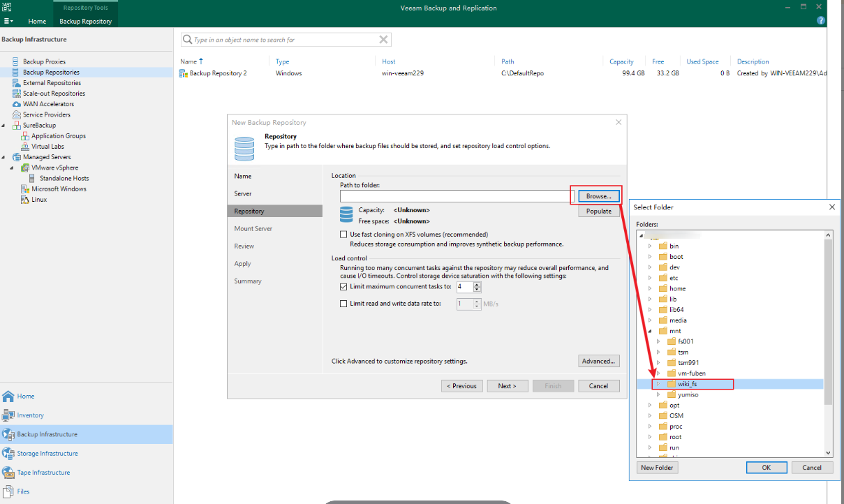Expand the wiki_fs folder node

tap(658, 384)
